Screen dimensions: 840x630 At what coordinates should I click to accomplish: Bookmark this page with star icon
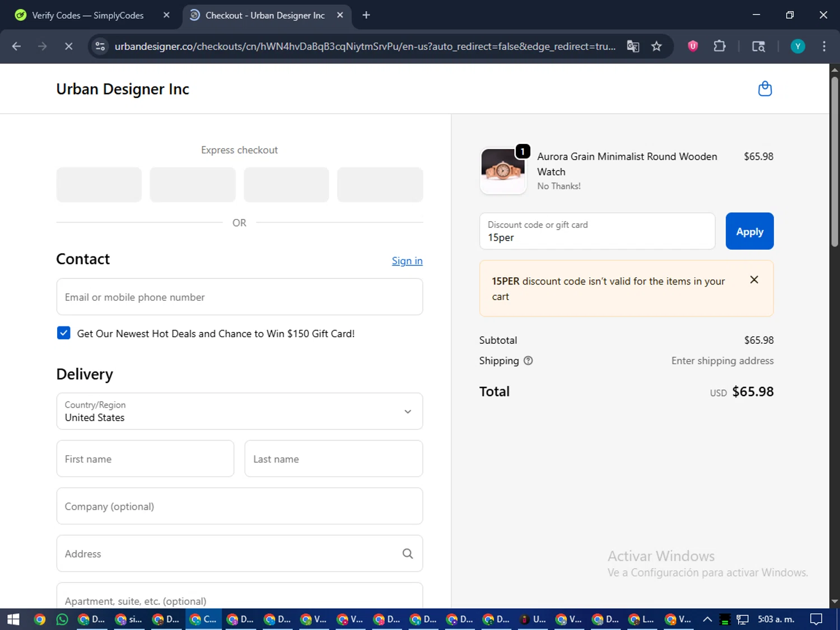(656, 46)
